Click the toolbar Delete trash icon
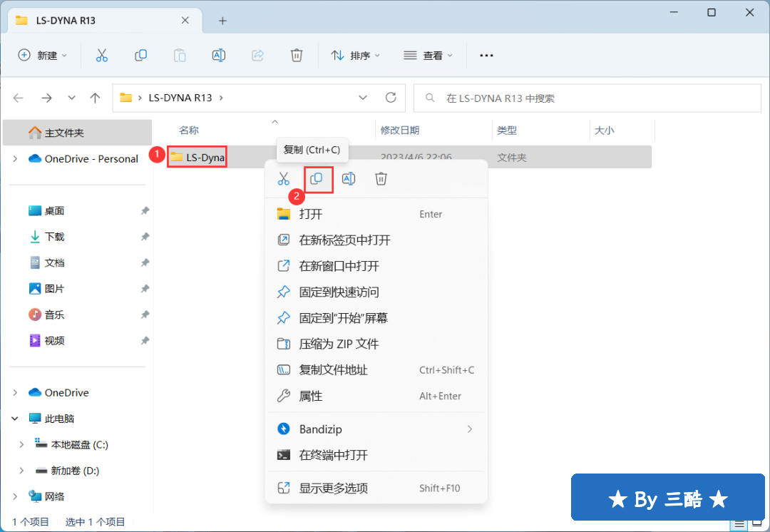The image size is (770, 532). pyautogui.click(x=297, y=56)
